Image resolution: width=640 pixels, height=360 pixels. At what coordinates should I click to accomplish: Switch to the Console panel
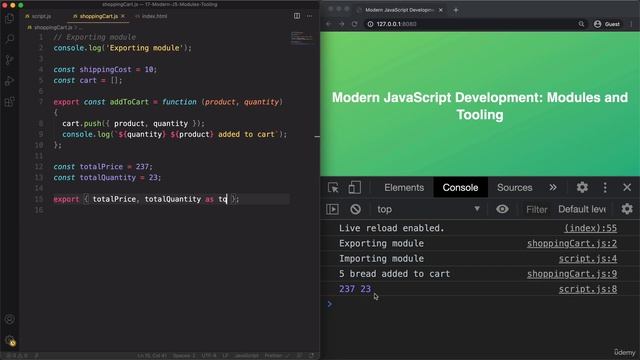tap(460, 187)
